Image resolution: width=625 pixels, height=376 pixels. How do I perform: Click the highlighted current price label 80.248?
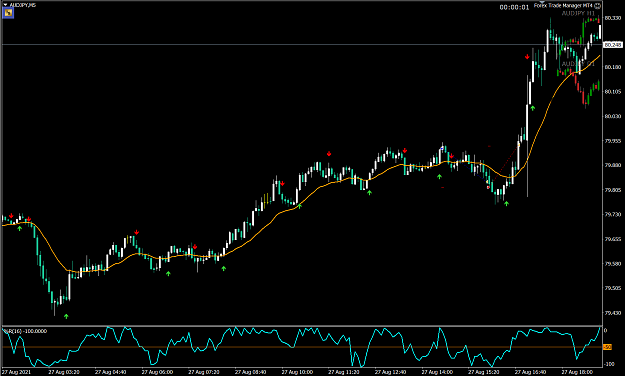tap(613, 45)
